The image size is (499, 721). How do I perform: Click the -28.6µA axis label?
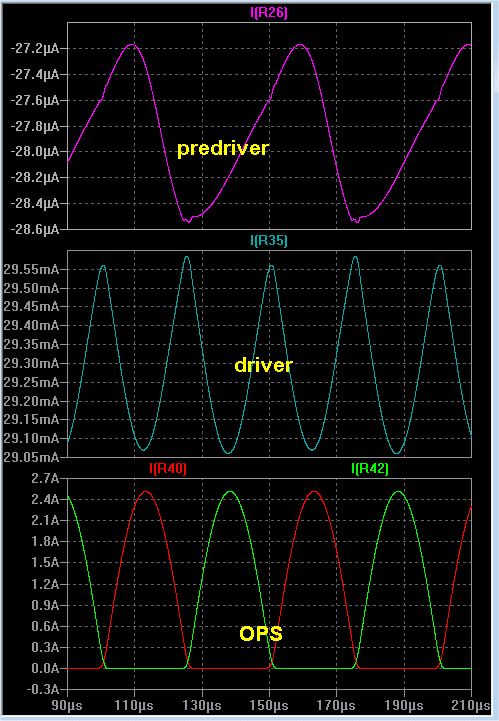coord(35,229)
